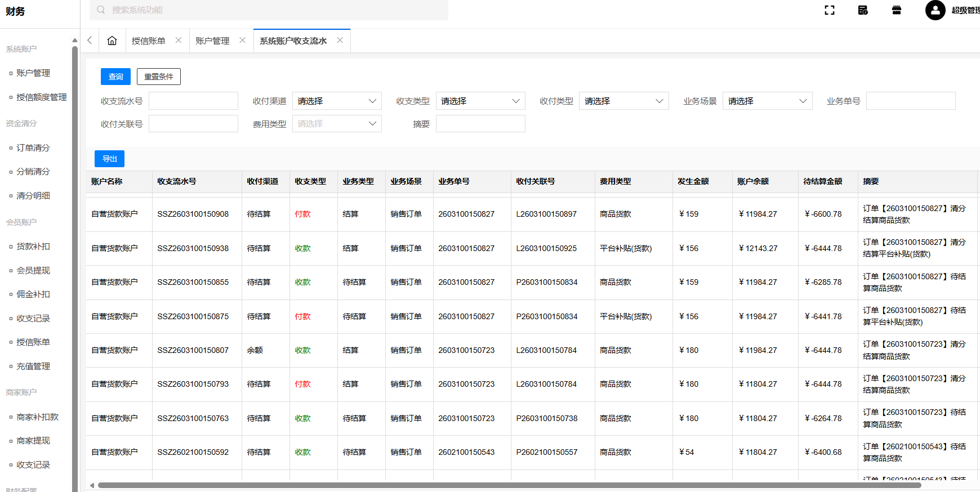Open 账户管理 in the sidebar

tap(33, 73)
